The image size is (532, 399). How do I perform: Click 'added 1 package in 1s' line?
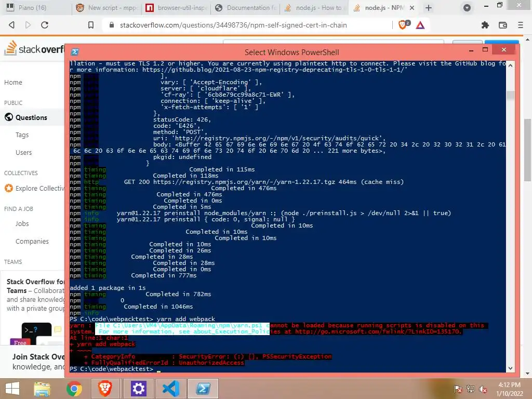(108, 288)
